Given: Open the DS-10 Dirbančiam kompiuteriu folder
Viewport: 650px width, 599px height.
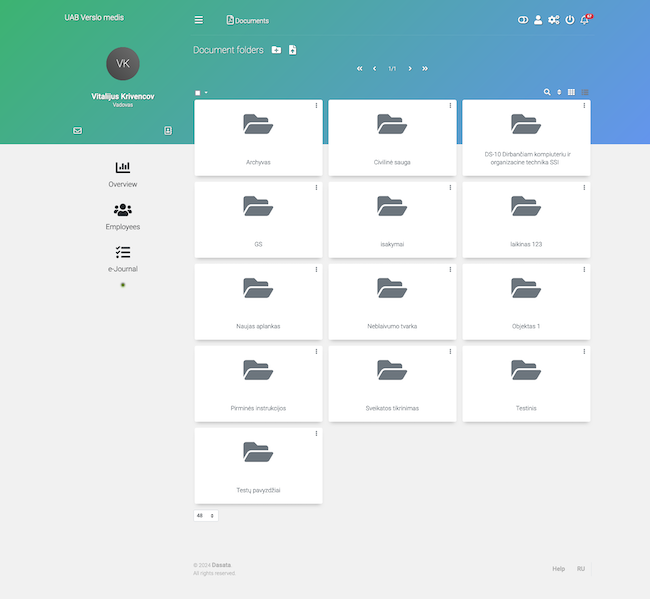Looking at the screenshot, I should pos(526,138).
